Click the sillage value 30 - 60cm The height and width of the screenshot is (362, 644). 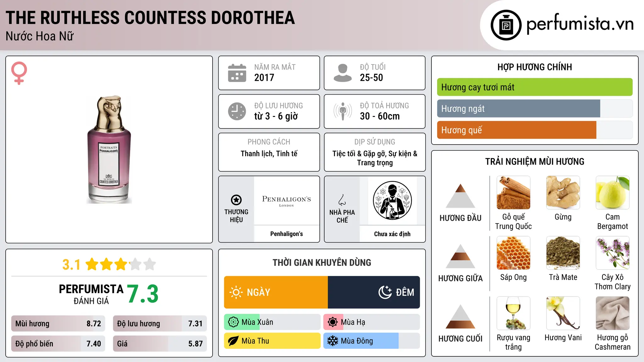click(380, 116)
